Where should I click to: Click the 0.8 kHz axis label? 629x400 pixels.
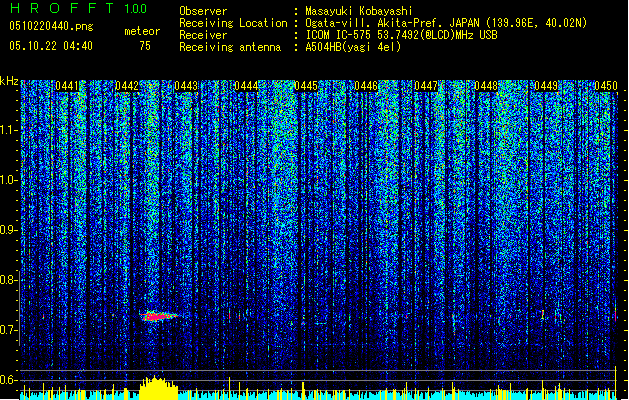coord(9,280)
